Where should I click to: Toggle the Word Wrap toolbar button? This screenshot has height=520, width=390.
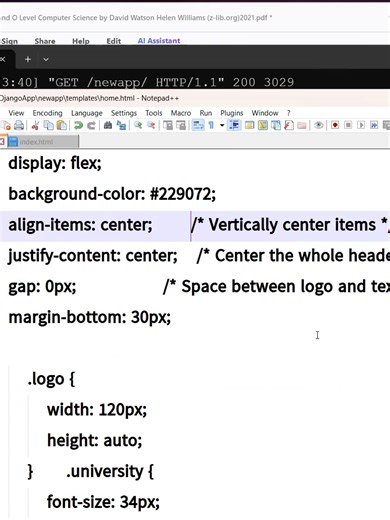198,125
